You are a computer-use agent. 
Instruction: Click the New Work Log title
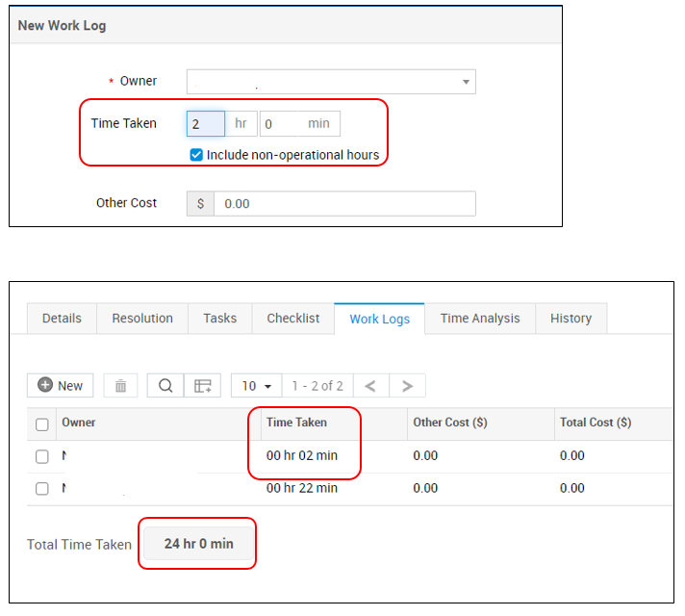(x=62, y=25)
